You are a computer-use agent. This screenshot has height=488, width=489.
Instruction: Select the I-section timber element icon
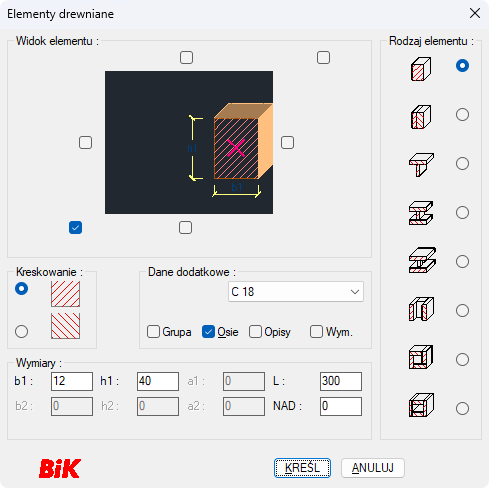pyautogui.click(x=421, y=213)
